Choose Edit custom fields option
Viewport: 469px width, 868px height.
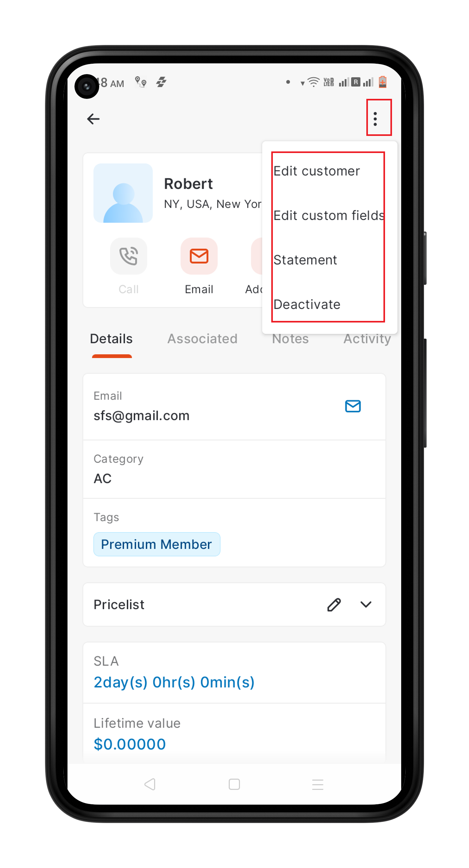pyautogui.click(x=329, y=216)
